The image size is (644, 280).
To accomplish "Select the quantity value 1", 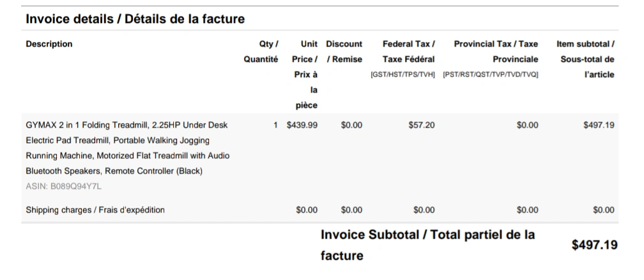I will [275, 125].
